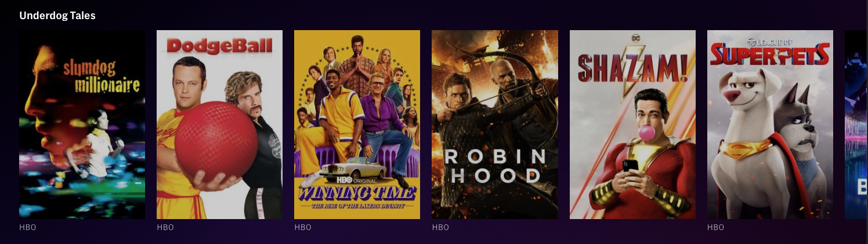
Task: Click the Robin Hood title text
Action: 495,166
